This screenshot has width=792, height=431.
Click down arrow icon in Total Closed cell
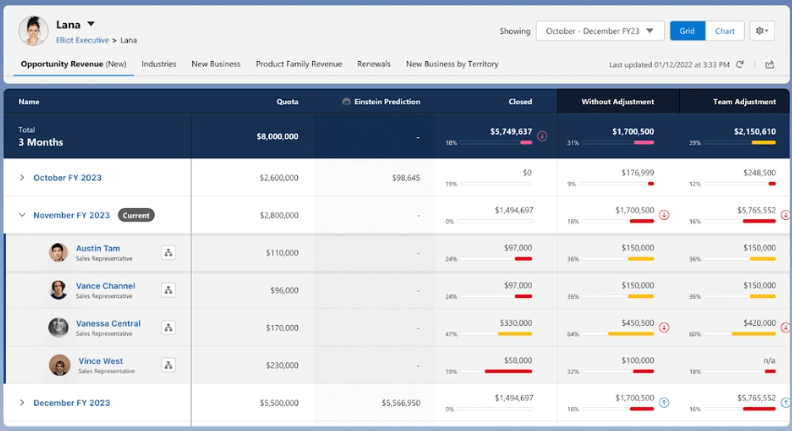click(542, 136)
